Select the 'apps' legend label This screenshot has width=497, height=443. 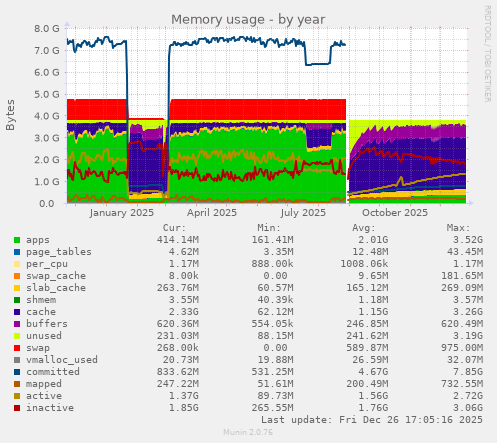38,240
